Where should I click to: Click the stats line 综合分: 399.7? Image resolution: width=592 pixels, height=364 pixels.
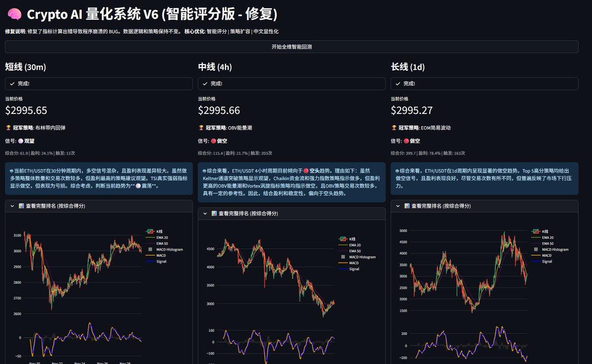[428, 153]
